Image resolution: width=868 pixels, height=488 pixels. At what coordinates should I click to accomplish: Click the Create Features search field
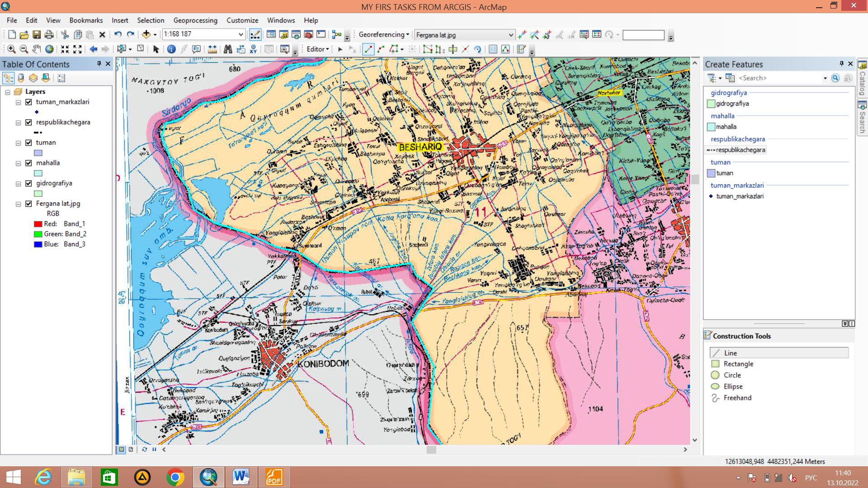tap(779, 78)
